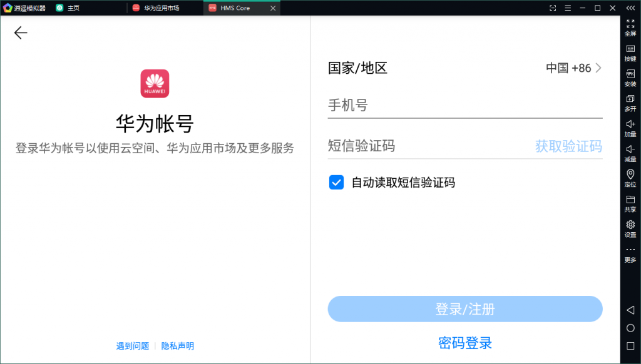This screenshot has width=641, height=364.
Task: Click the 手机号 phone number input field
Action: 464,106
